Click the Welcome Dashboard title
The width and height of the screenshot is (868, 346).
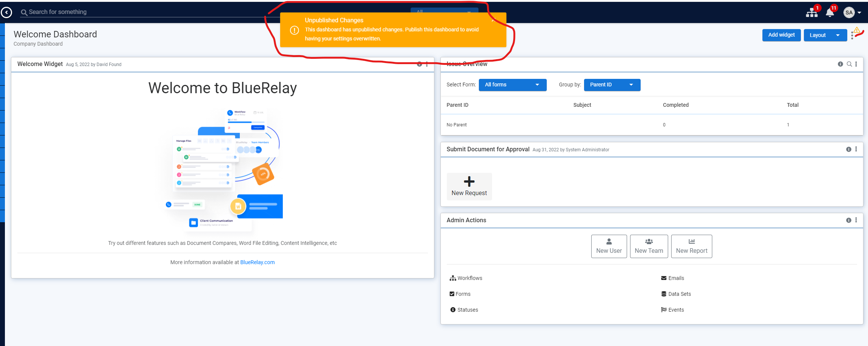[x=55, y=34]
